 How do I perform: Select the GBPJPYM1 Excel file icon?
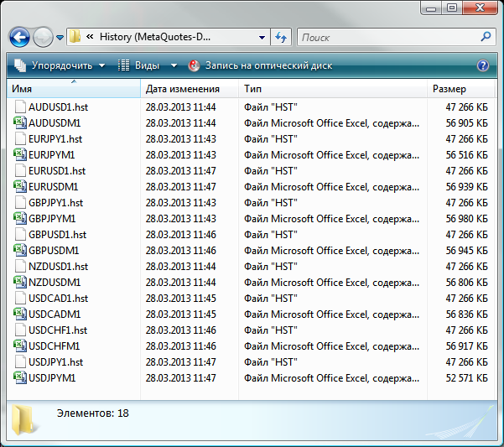(x=20, y=218)
